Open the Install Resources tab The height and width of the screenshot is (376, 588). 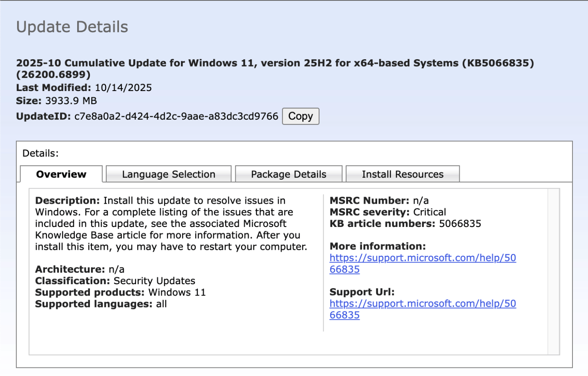pyautogui.click(x=402, y=174)
